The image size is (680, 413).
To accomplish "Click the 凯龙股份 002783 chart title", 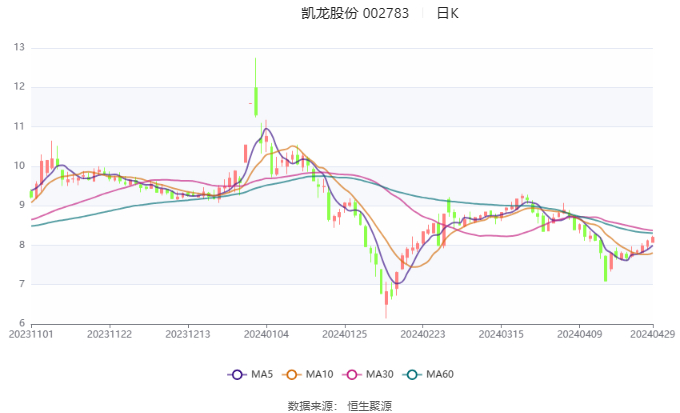I will (355, 14).
